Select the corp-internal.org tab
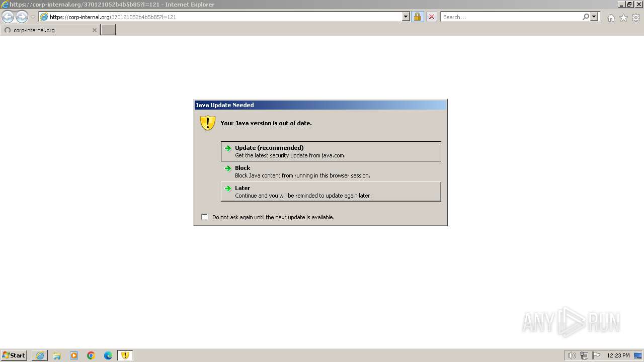644x362 pixels. [50, 30]
